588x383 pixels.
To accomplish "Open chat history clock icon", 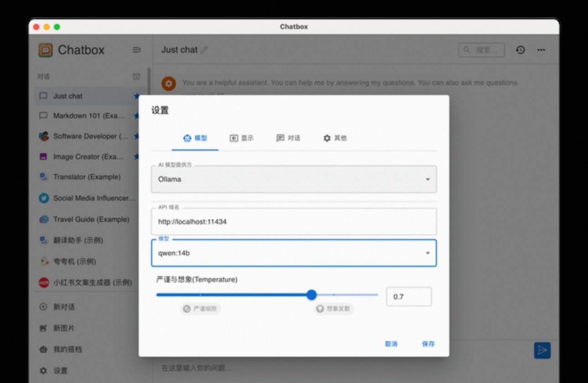I will [x=520, y=50].
